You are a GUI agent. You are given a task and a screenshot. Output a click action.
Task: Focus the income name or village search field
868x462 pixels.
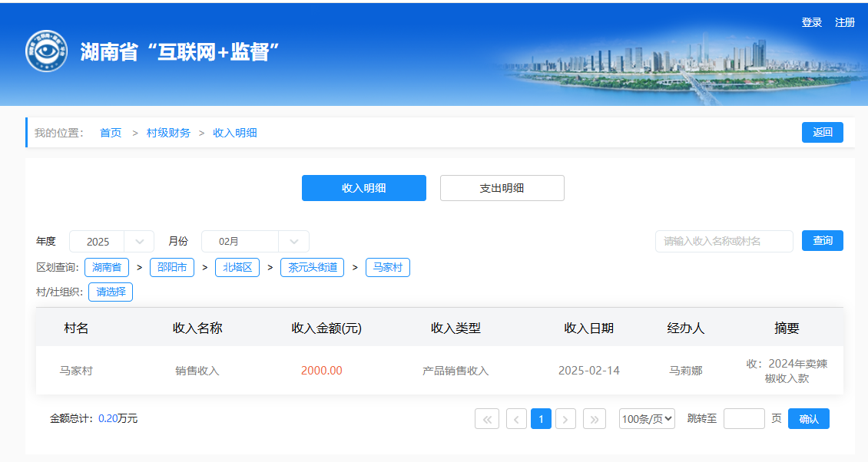click(x=724, y=241)
